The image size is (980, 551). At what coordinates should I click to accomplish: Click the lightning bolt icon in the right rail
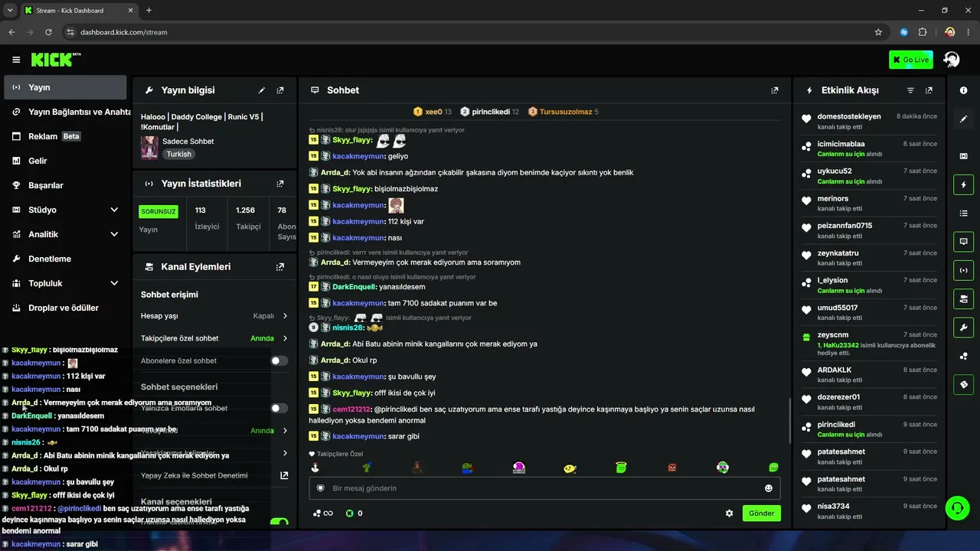(x=963, y=184)
